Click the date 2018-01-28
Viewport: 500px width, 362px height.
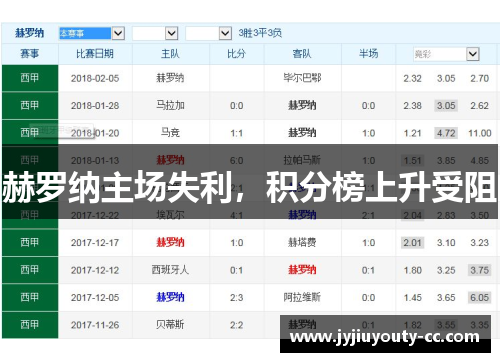(95, 106)
